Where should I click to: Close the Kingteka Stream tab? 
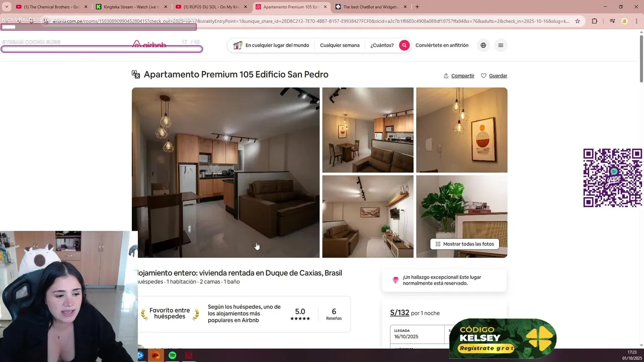point(166,7)
